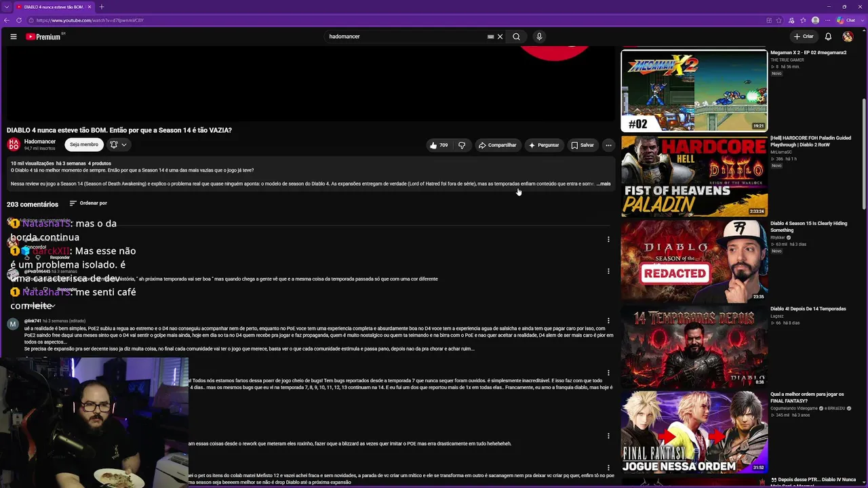Open the Rhykker channel name
This screenshot has width=868, height=488.
(778, 238)
